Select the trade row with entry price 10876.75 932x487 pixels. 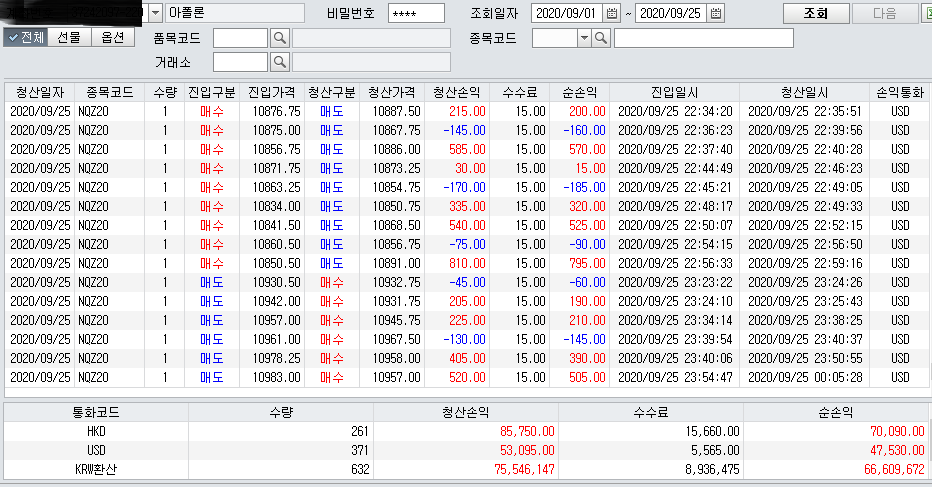(467, 111)
